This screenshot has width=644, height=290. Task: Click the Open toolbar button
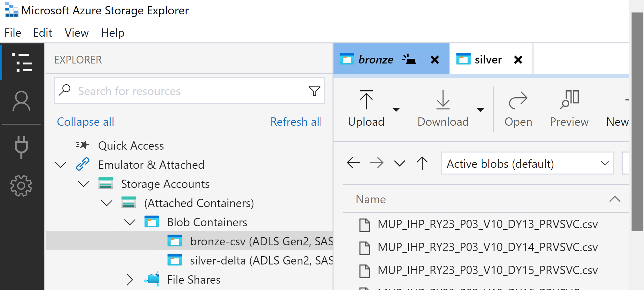point(518,109)
